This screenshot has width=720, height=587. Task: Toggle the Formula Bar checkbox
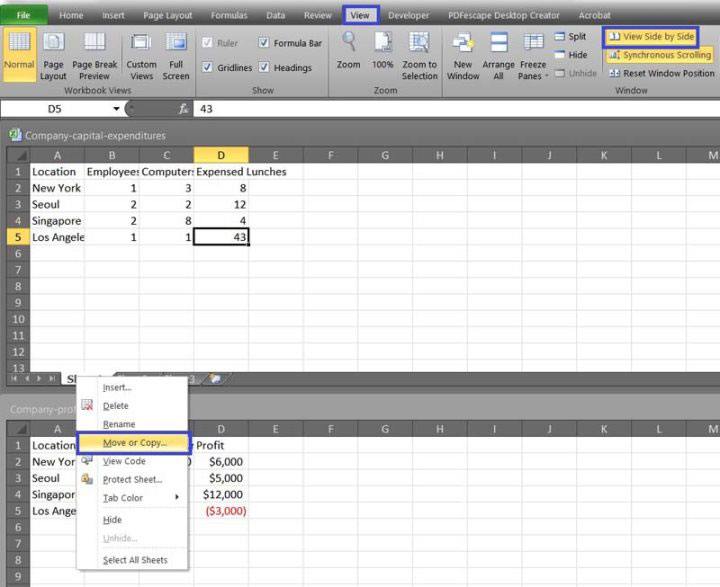(x=264, y=43)
